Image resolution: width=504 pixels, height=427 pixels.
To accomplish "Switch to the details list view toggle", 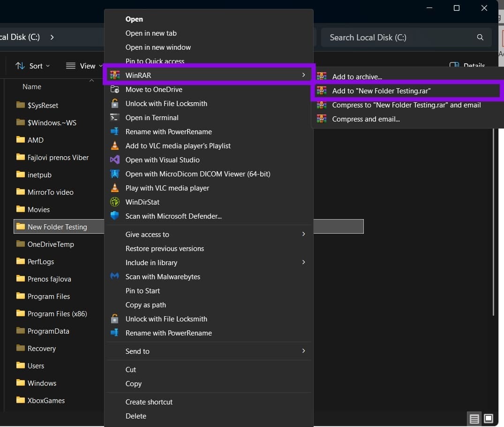I will (x=474, y=419).
